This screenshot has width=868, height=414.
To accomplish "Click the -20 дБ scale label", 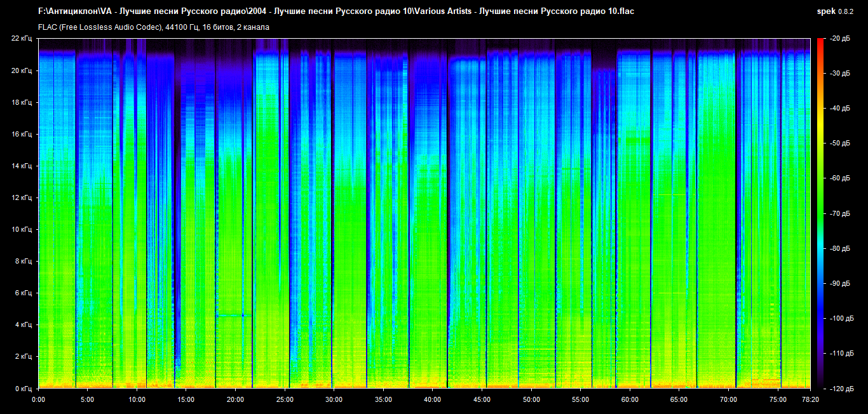I will (x=840, y=39).
